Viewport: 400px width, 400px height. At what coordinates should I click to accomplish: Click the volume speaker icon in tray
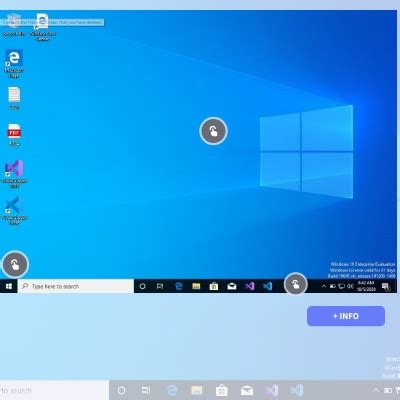coord(350,286)
